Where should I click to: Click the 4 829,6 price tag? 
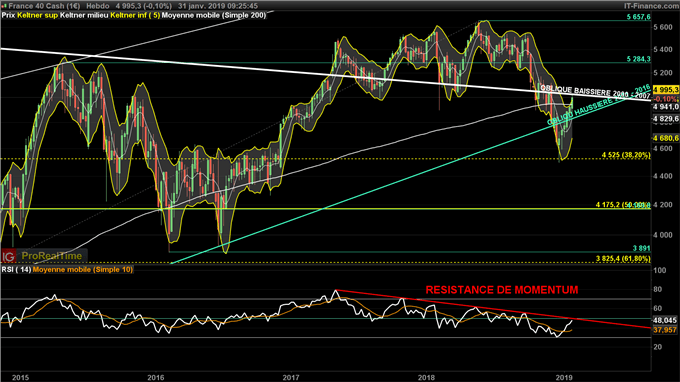[x=665, y=118]
